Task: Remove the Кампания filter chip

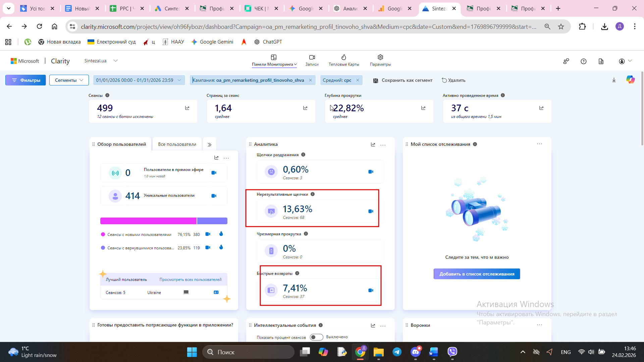Action: coord(310,80)
